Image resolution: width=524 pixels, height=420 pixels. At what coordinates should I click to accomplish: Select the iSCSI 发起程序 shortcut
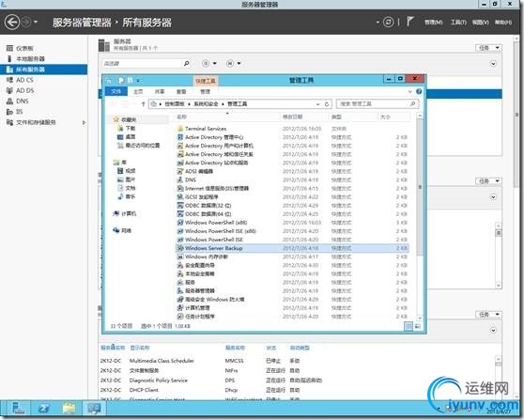(292, 197)
